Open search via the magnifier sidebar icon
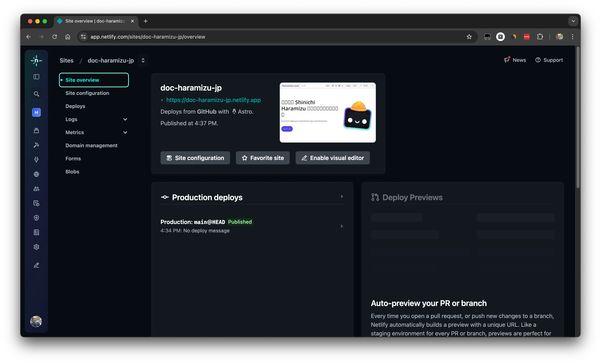This screenshot has width=601, height=364. (x=36, y=94)
